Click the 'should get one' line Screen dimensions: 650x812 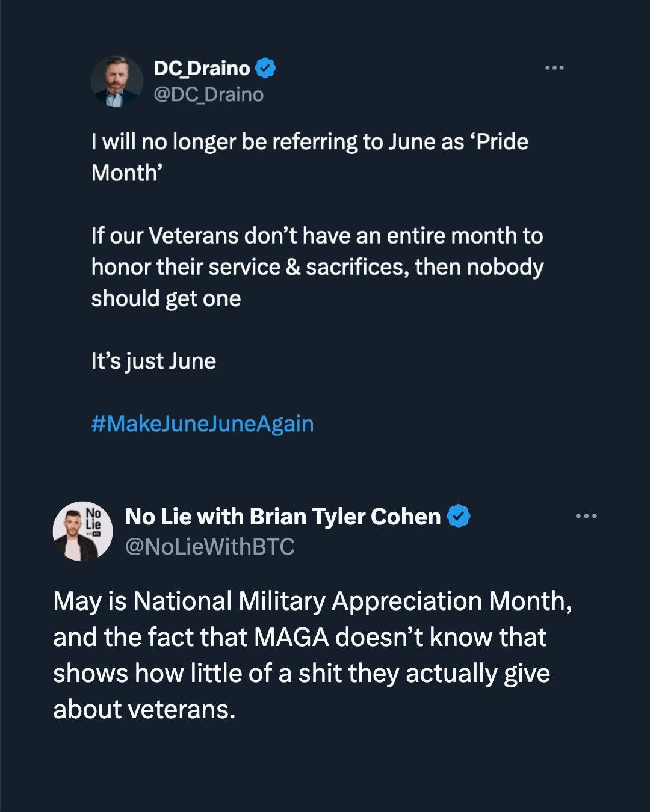point(166,298)
